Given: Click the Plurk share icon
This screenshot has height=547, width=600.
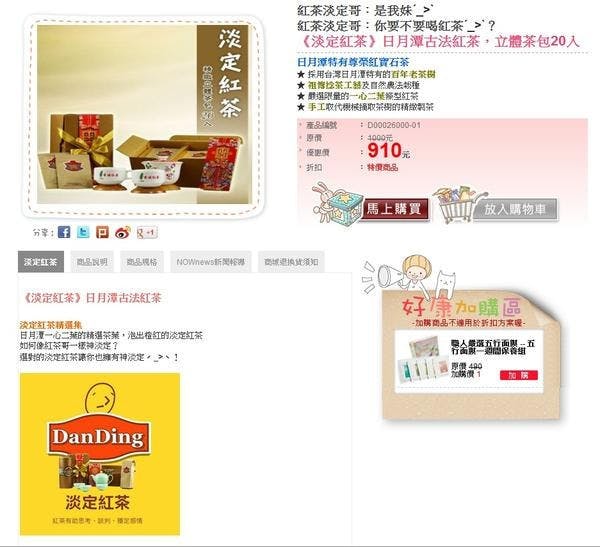Looking at the screenshot, I should pos(102,232).
